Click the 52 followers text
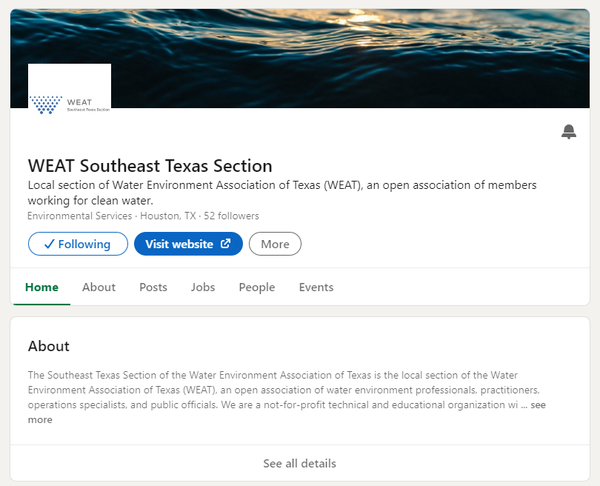The height and width of the screenshot is (486, 600). coord(232,216)
